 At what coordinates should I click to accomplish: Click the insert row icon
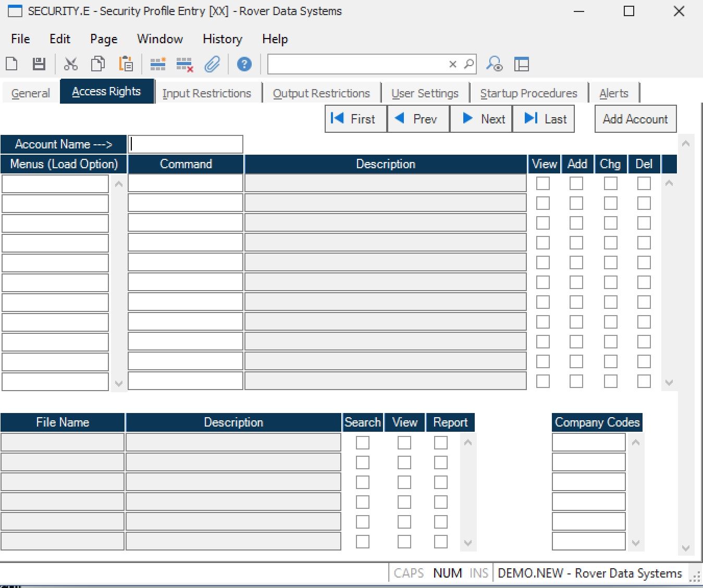pos(157,64)
